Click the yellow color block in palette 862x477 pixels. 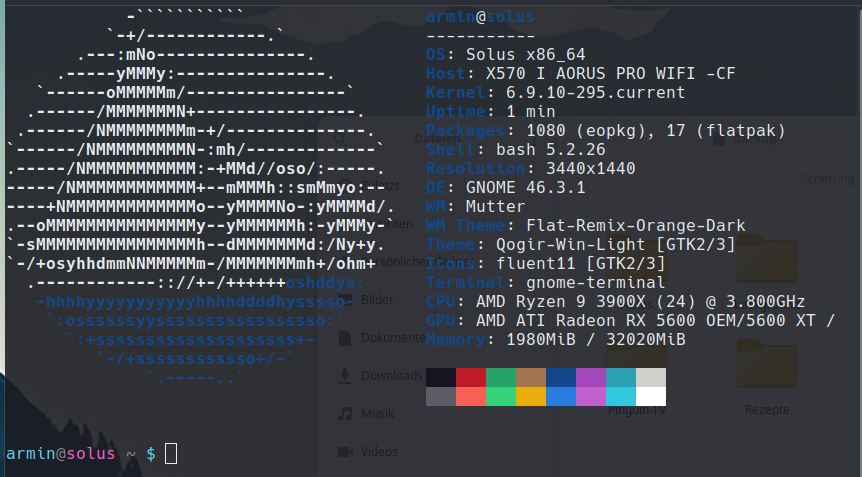point(531,396)
